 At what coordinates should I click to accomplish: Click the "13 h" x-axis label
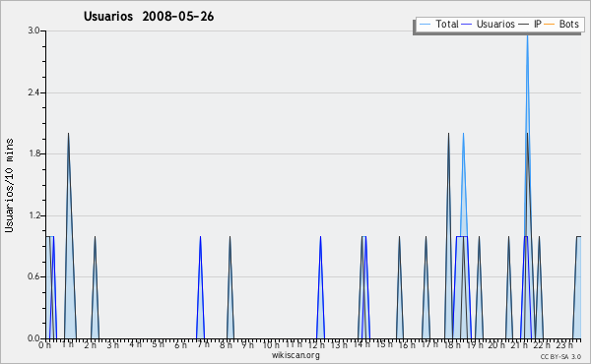tap(339, 345)
